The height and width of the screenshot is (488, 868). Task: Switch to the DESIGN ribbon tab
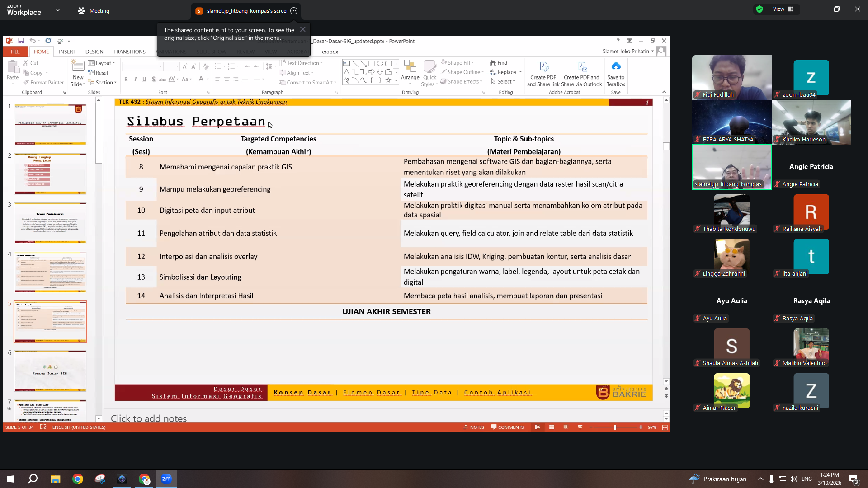click(x=94, y=52)
